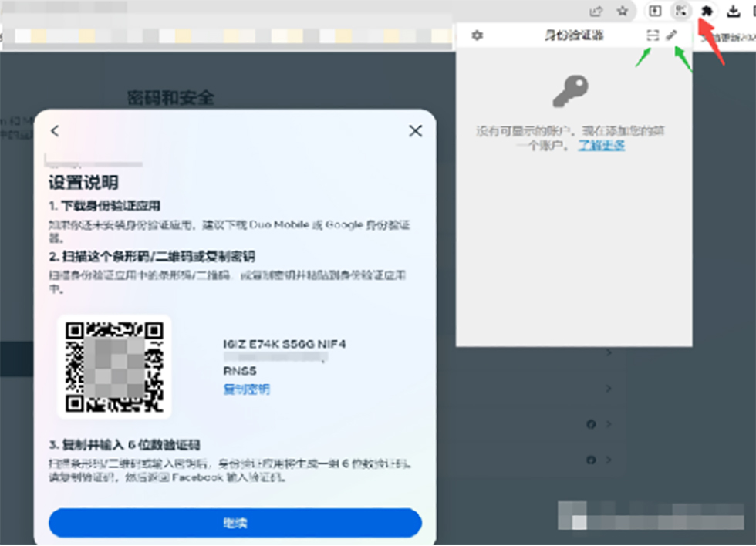The width and height of the screenshot is (756, 546).
Task: Expand the row beside the upper Facebook icon
Action: pos(609,424)
